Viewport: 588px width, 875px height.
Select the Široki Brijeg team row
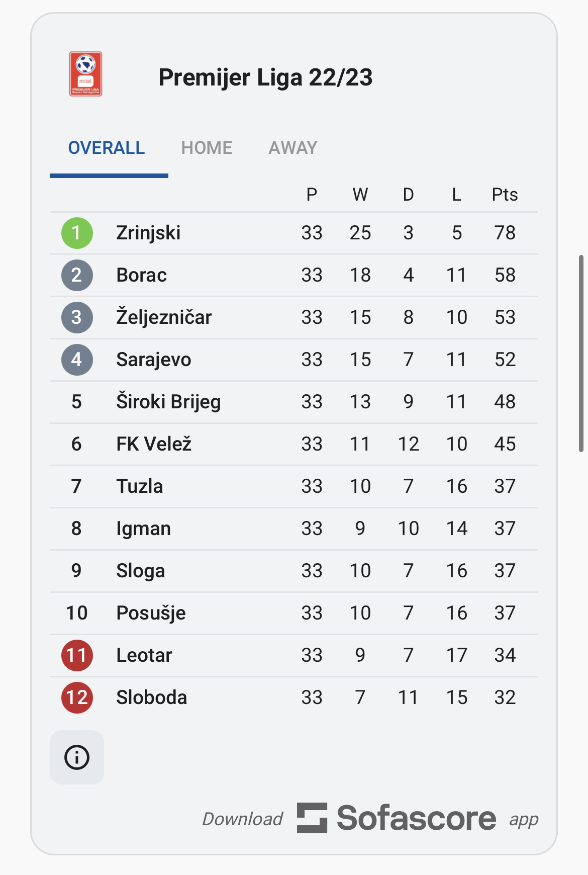coord(168,402)
